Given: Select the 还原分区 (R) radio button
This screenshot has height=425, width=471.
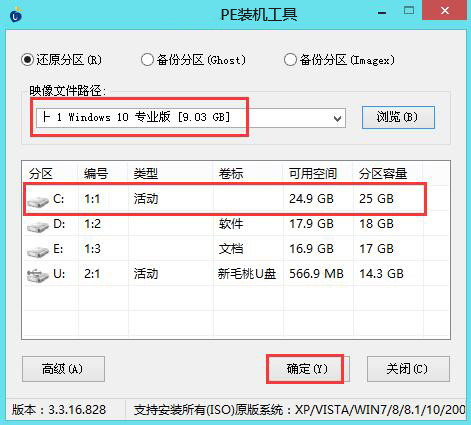Looking at the screenshot, I should point(27,60).
